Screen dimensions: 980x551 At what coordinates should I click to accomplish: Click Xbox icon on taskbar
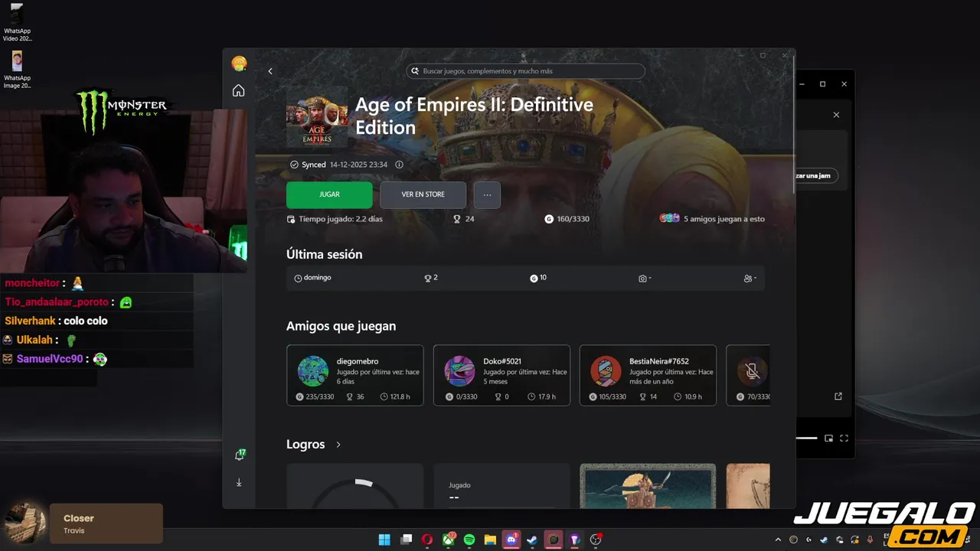click(x=449, y=540)
